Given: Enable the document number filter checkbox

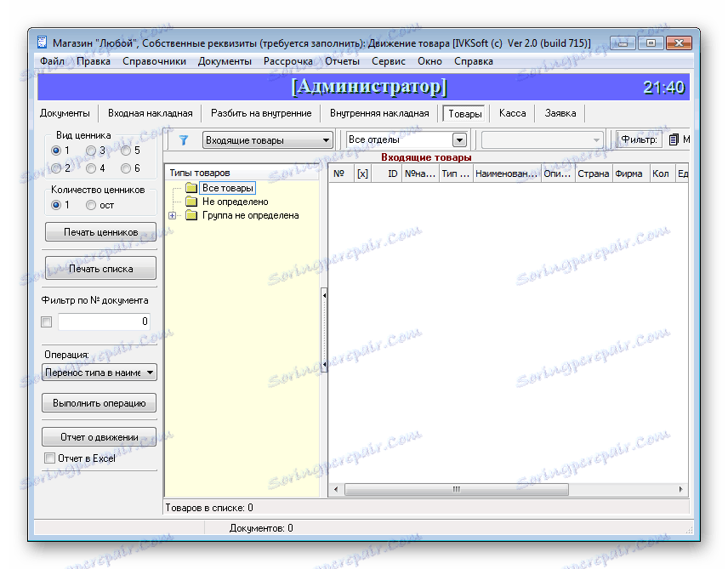Looking at the screenshot, I should click(x=47, y=321).
